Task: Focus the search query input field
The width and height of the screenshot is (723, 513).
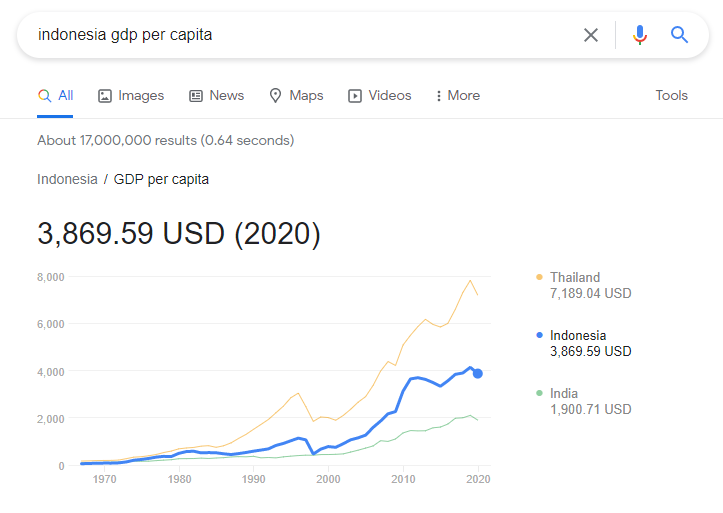Action: click(300, 35)
